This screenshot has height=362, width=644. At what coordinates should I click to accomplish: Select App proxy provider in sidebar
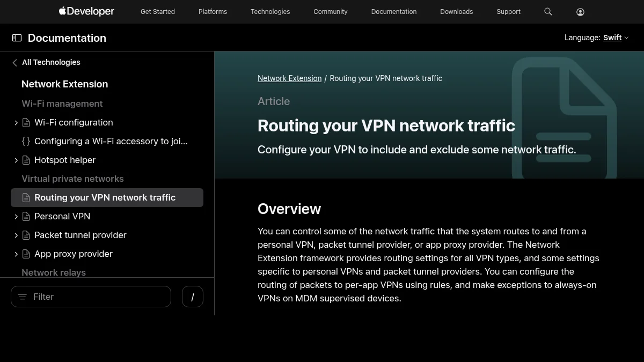74,254
